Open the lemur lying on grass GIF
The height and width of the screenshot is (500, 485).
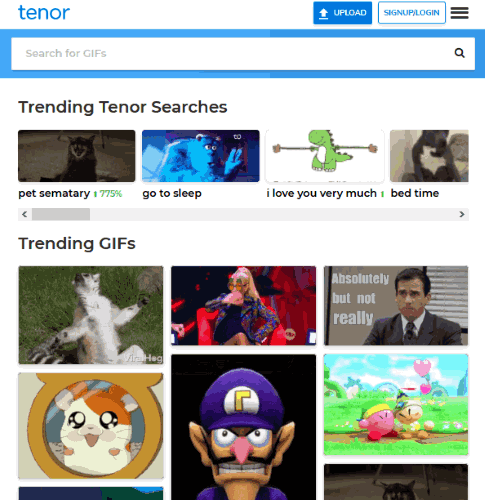[x=91, y=315]
